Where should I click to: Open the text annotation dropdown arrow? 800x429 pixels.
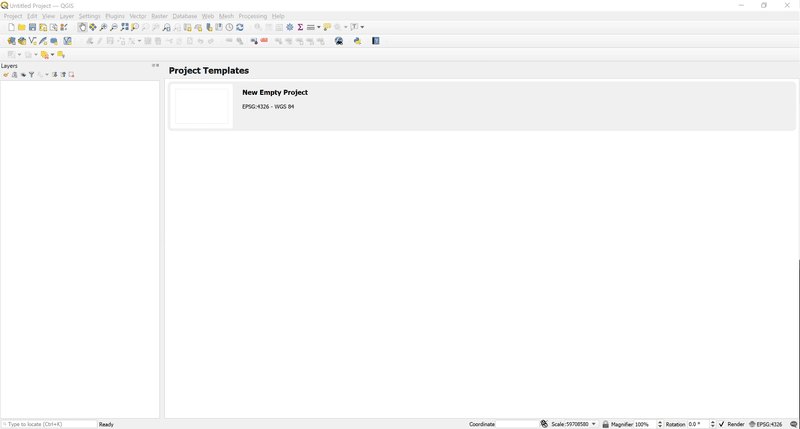[362, 27]
